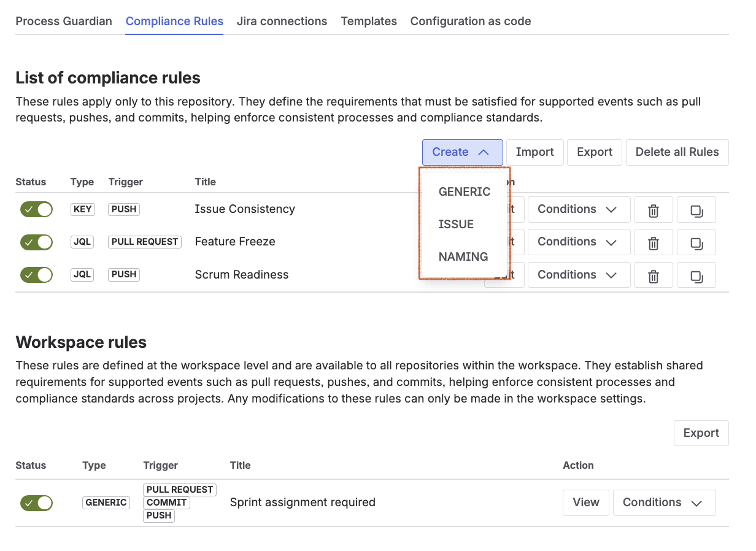Duplicate the Feature Freeze rule via copy icon
This screenshot has height=551, width=756.
[696, 242]
